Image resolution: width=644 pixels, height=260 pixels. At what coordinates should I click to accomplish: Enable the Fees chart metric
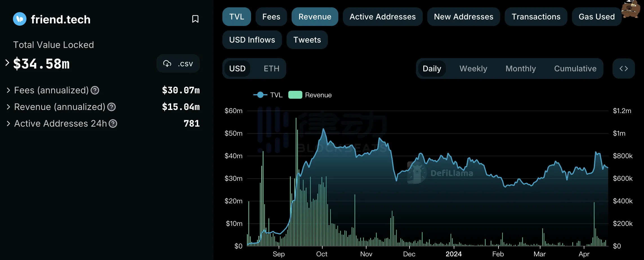[x=271, y=17]
